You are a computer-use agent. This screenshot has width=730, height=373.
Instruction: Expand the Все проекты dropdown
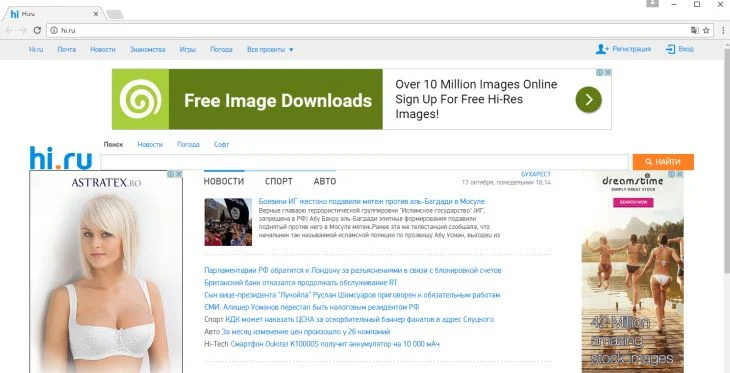[270, 49]
